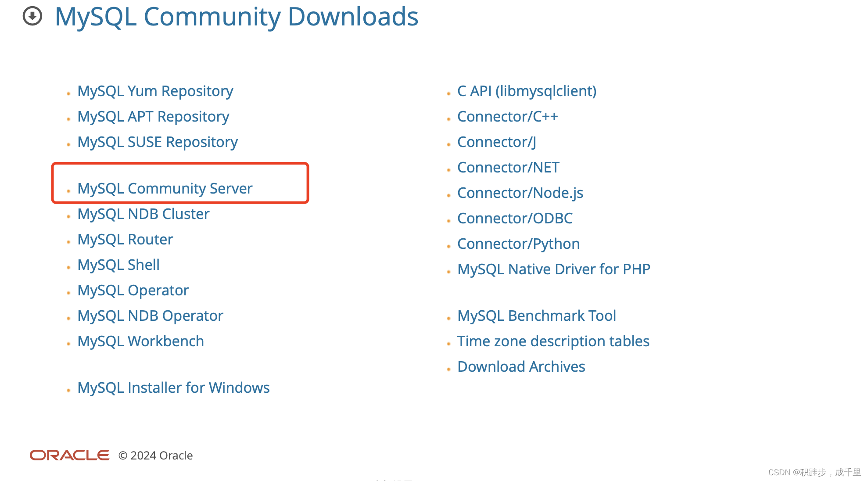
Task: Select the Connector/J link
Action: click(496, 142)
